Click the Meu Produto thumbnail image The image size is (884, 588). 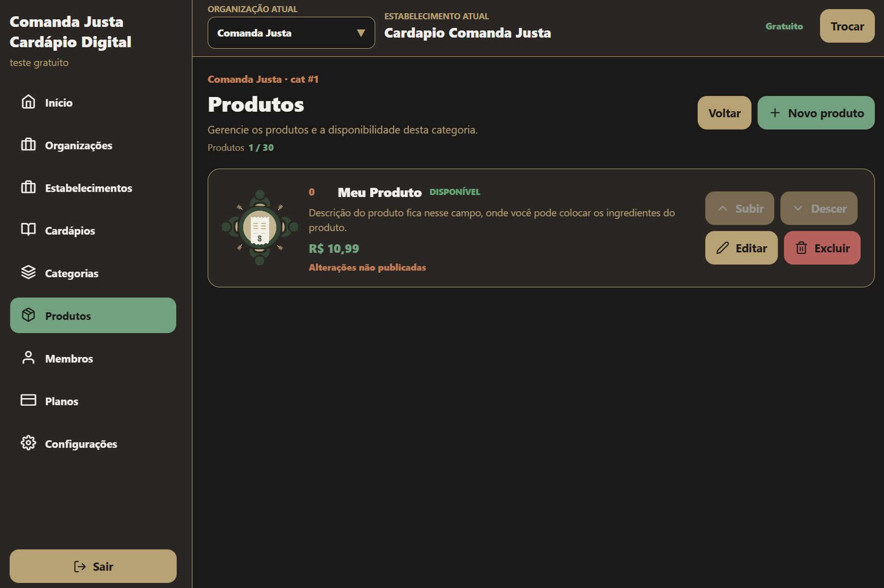[259, 227]
